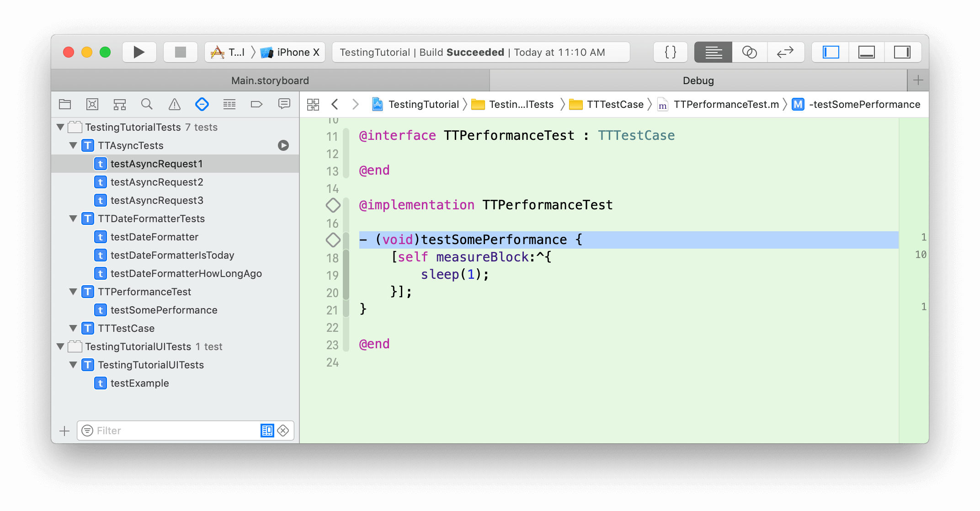The height and width of the screenshot is (511, 980).
Task: Open the Issue navigator warning icon
Action: 174,104
